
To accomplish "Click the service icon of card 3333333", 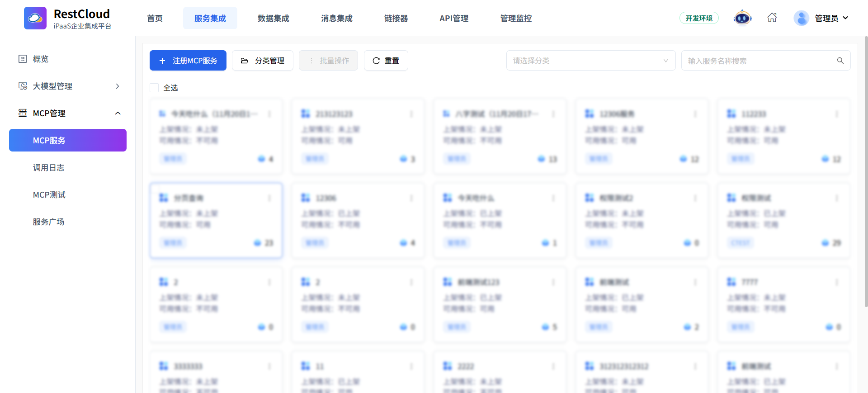I will click(164, 366).
